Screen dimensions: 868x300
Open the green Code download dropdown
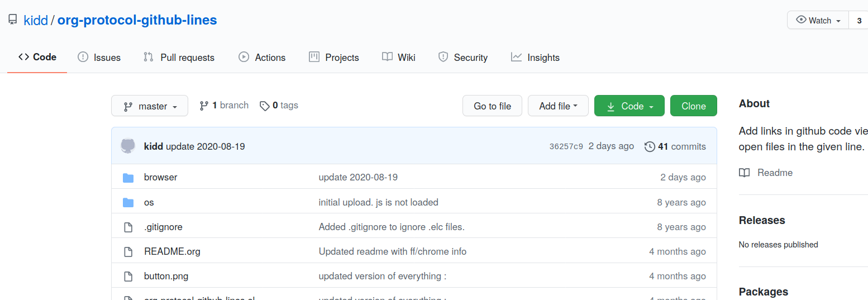point(629,106)
